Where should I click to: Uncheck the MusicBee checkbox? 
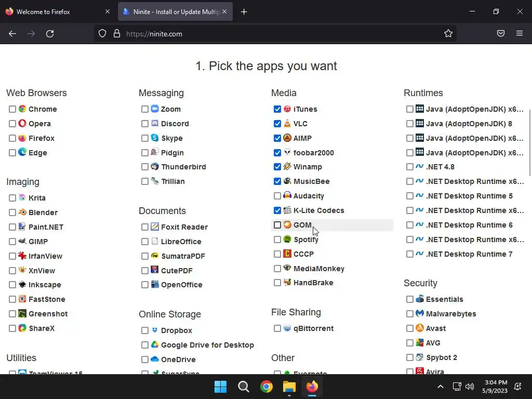click(277, 181)
